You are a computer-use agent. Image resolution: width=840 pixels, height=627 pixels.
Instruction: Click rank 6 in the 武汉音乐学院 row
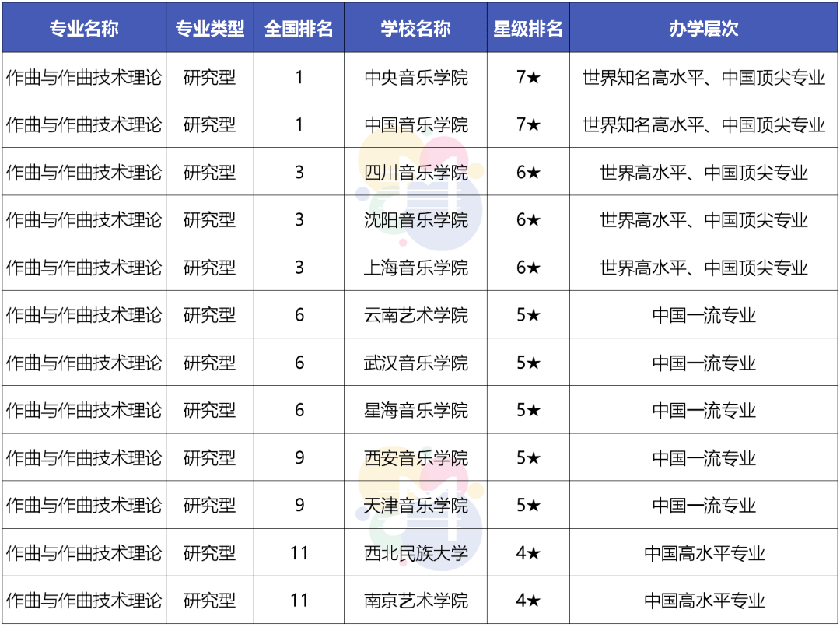click(299, 363)
